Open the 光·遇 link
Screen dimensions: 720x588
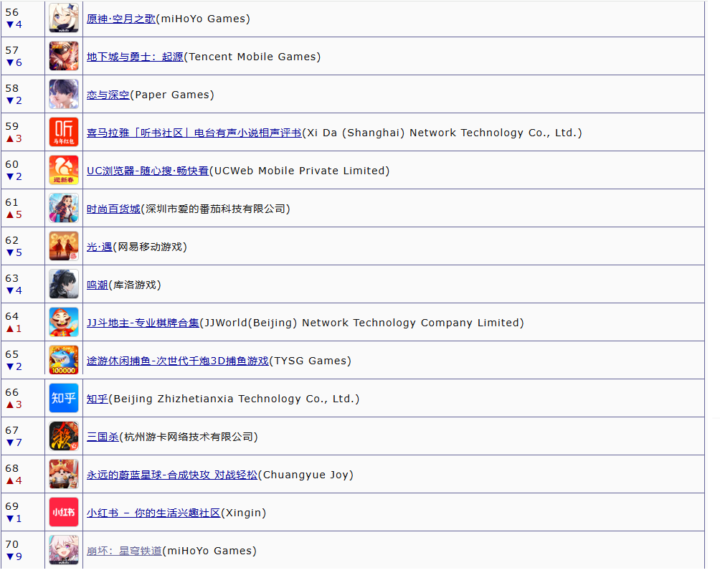point(100,247)
